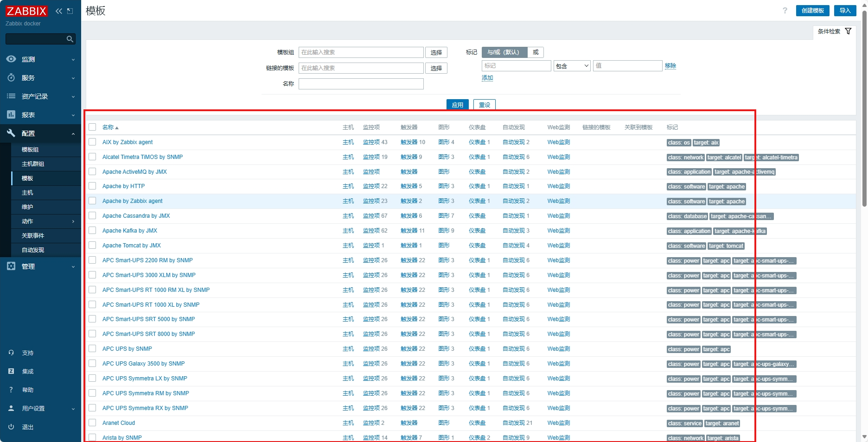Click the wrench icon for 配置
The height and width of the screenshot is (442, 868).
click(11, 133)
